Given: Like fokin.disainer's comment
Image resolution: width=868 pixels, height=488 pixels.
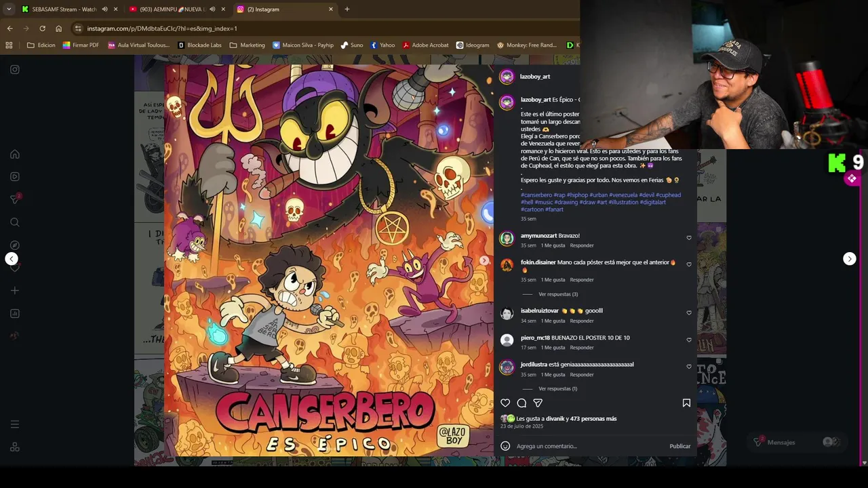Looking at the screenshot, I should point(689,264).
